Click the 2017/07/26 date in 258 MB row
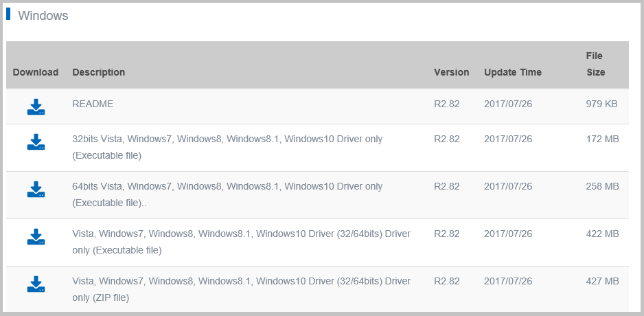This screenshot has height=316, width=644. pos(508,186)
